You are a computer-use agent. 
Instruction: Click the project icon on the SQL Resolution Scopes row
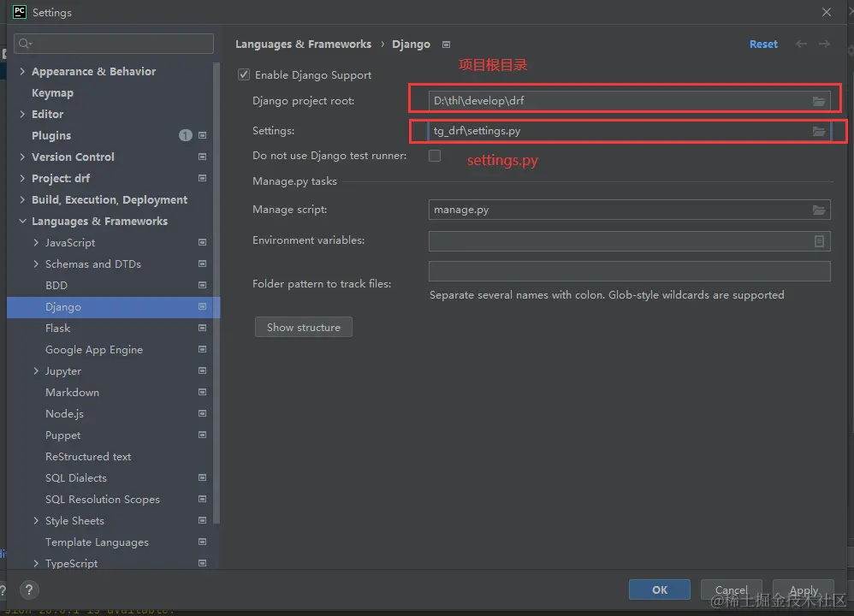[x=202, y=499]
